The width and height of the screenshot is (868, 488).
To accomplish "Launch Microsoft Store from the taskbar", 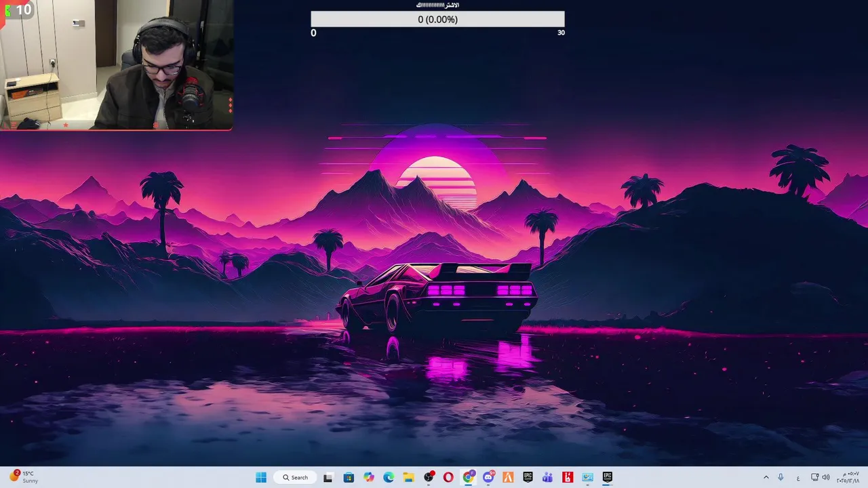I will coord(349,477).
